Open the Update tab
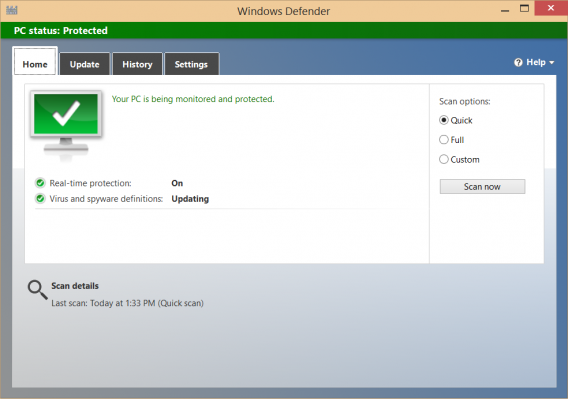This screenshot has height=399, width=568. (84, 64)
